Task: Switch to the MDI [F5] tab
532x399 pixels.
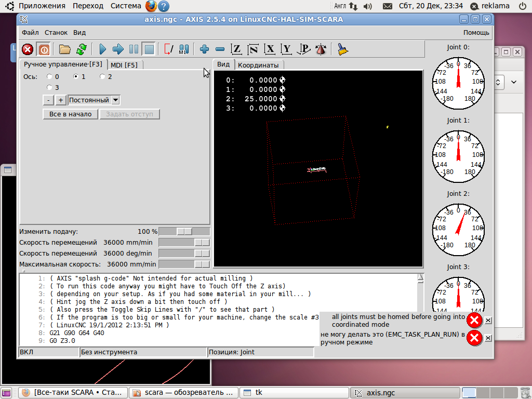Action: click(125, 65)
